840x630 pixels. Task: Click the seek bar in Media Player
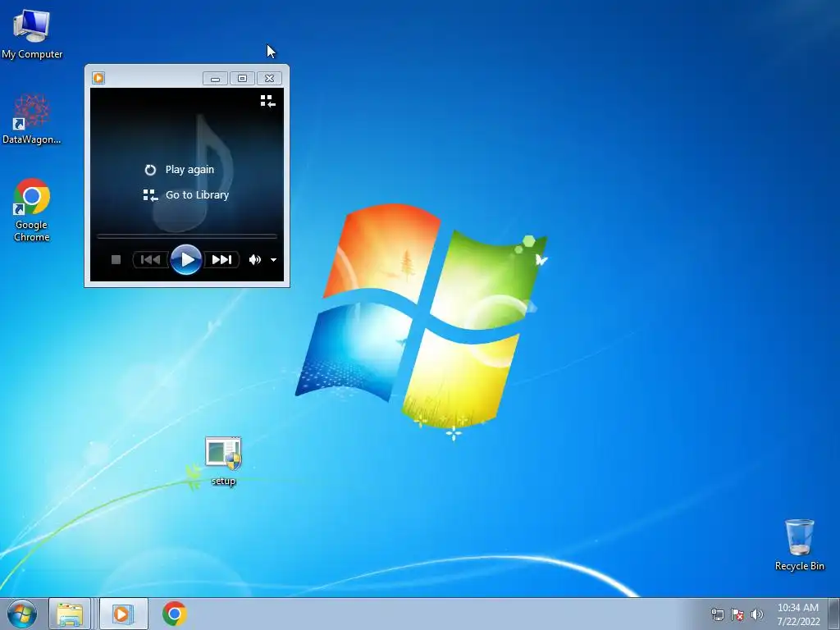click(186, 235)
